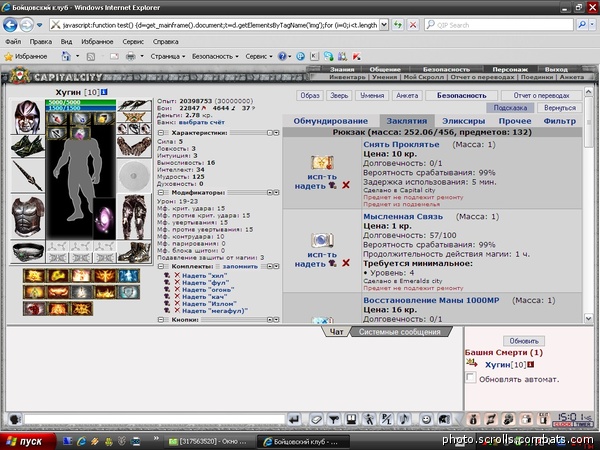Click the Зверь button

pyautogui.click(x=339, y=95)
